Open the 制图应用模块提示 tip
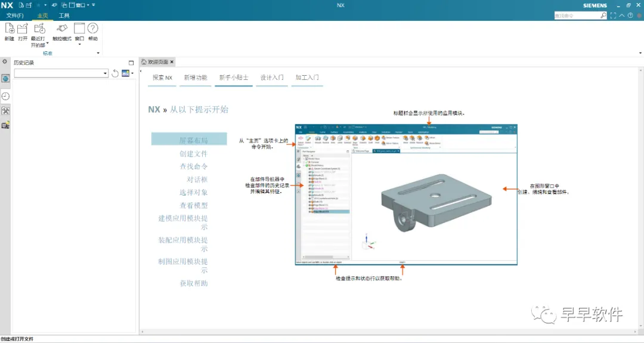Image resolution: width=644 pixels, height=343 pixels. tap(183, 266)
